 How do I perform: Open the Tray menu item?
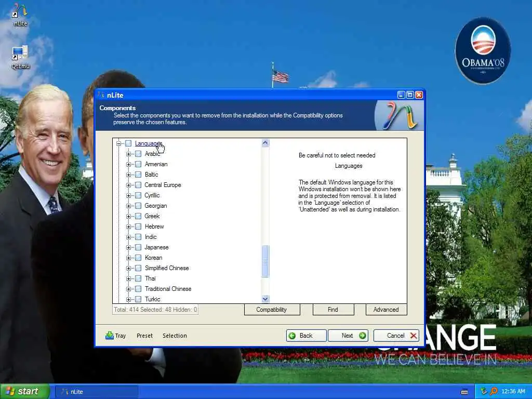[x=116, y=336]
